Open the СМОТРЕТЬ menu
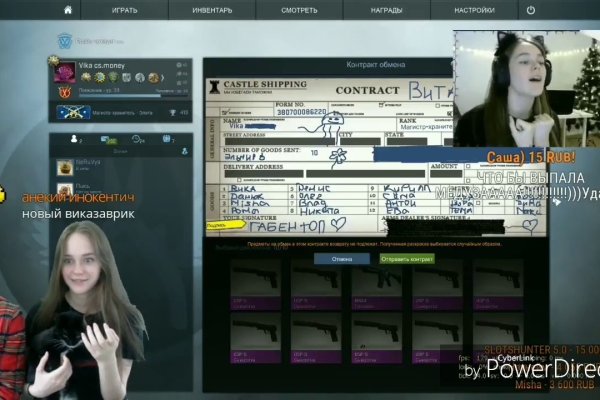600x400 pixels. (x=299, y=9)
